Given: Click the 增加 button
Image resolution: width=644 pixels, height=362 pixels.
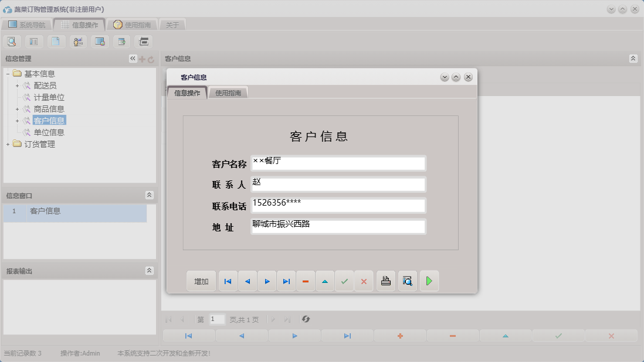Looking at the screenshot, I should tap(201, 281).
